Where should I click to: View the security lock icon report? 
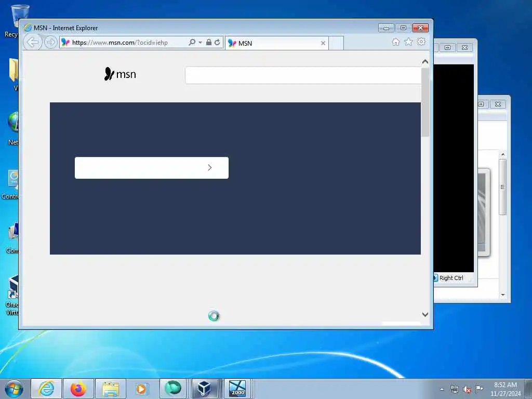tap(209, 43)
